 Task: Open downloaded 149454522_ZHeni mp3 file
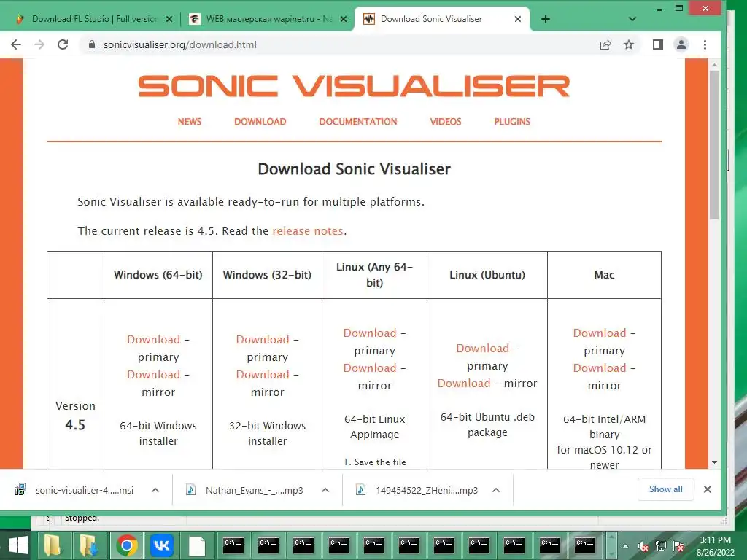tap(417, 490)
